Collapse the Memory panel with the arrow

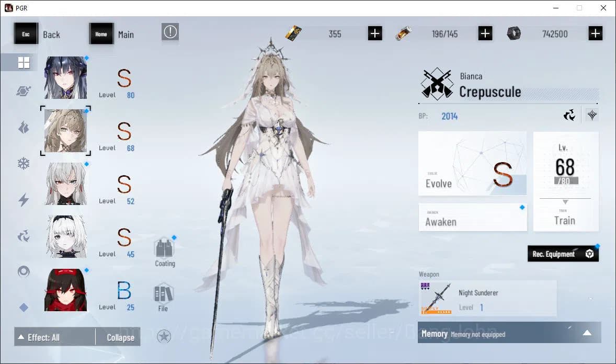point(588,333)
